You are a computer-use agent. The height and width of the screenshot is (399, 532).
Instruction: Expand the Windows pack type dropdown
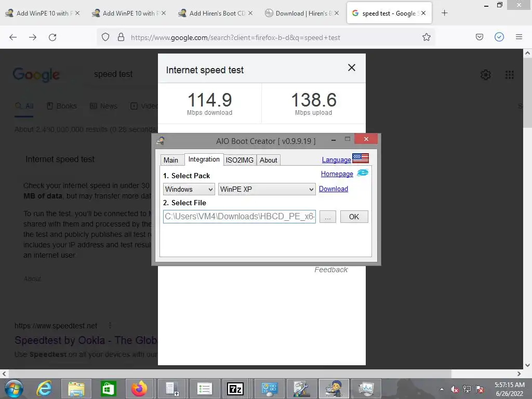[189, 189]
